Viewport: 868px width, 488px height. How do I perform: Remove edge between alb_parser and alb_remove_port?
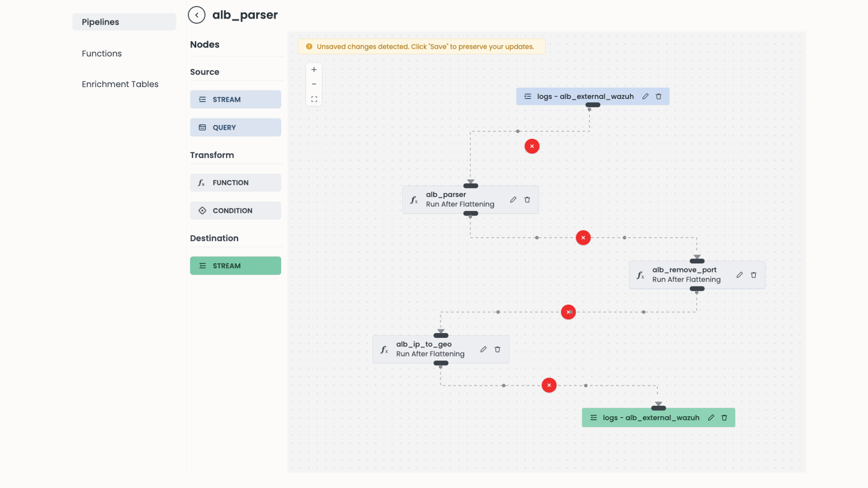pos(583,238)
